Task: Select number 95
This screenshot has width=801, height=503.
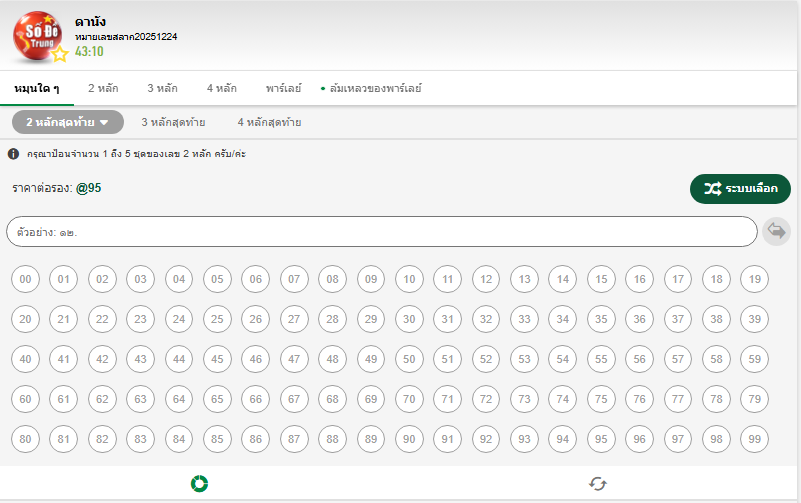Action: point(601,439)
